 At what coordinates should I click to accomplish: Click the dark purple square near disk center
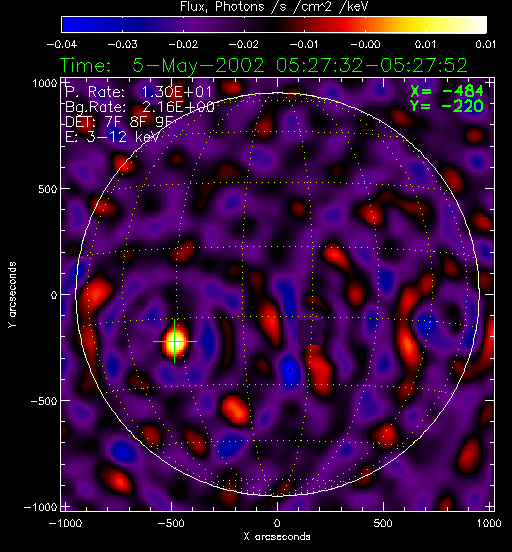[311, 332]
